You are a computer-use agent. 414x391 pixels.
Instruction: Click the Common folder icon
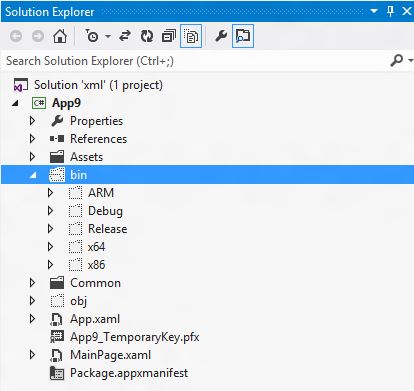(x=57, y=283)
